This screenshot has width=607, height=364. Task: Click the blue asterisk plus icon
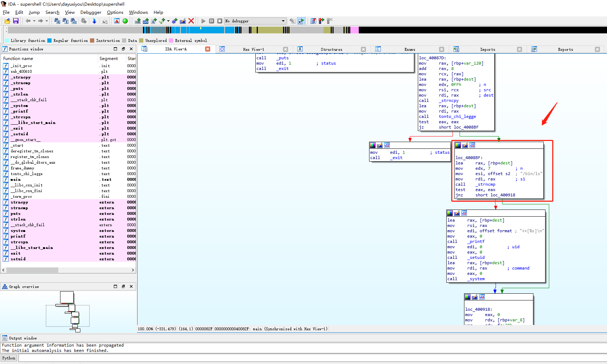[x=174, y=21]
